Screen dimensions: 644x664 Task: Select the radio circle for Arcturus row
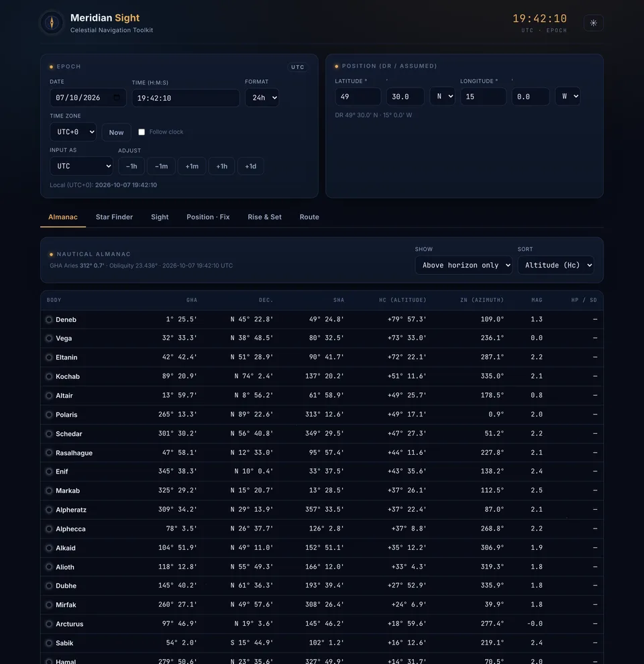[x=49, y=624]
